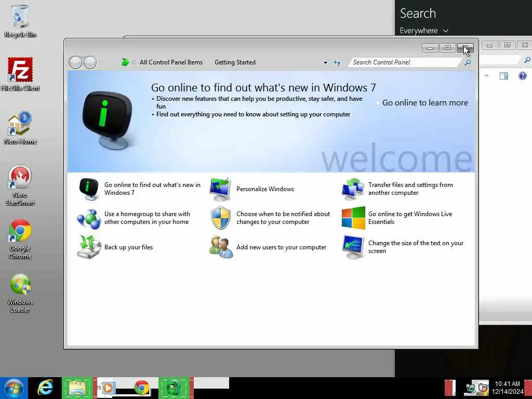Viewport: 532px width, 399px height.
Task: Open Windows Media Player from the taskbar
Action: 109,388
